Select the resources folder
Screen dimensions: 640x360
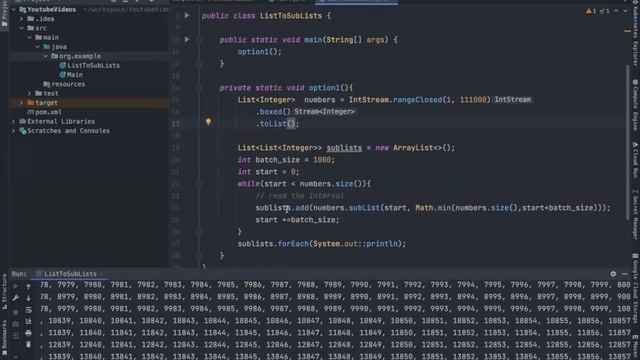[64, 84]
